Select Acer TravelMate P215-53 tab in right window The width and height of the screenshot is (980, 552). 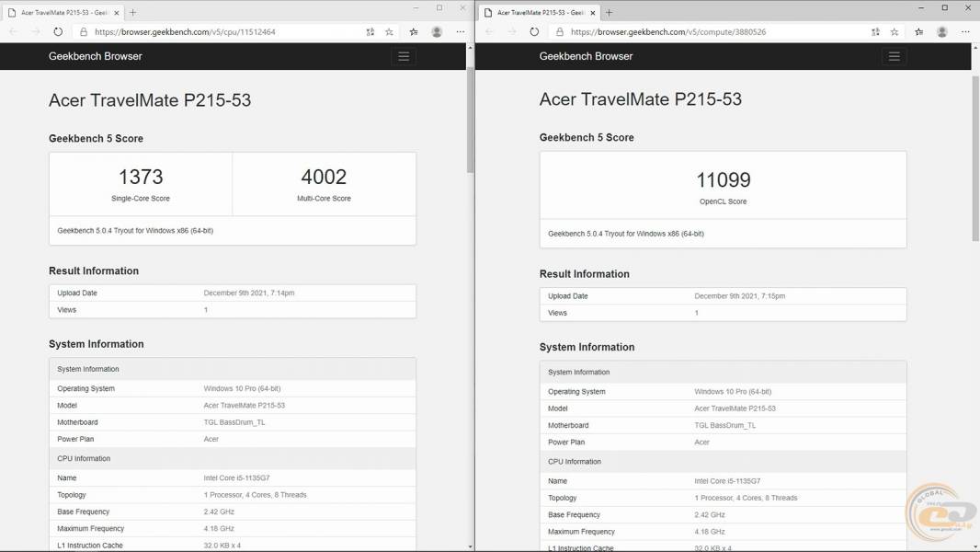[x=540, y=13]
